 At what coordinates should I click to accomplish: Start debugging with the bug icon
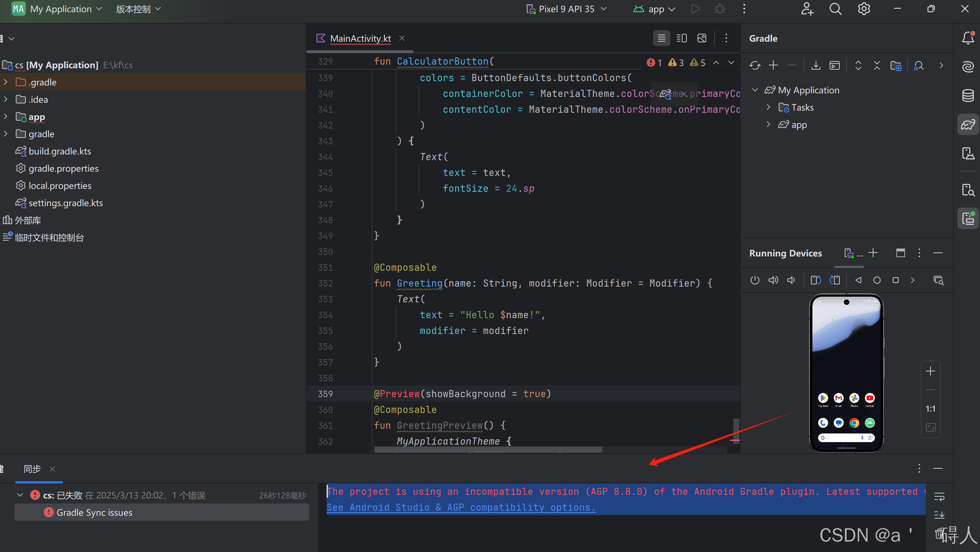pos(720,9)
